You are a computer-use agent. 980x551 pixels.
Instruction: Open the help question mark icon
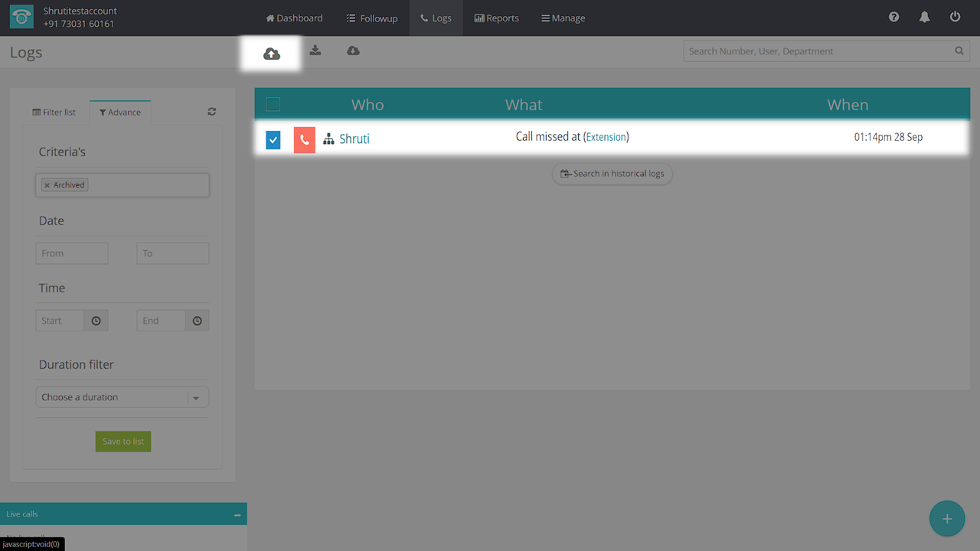tap(893, 17)
